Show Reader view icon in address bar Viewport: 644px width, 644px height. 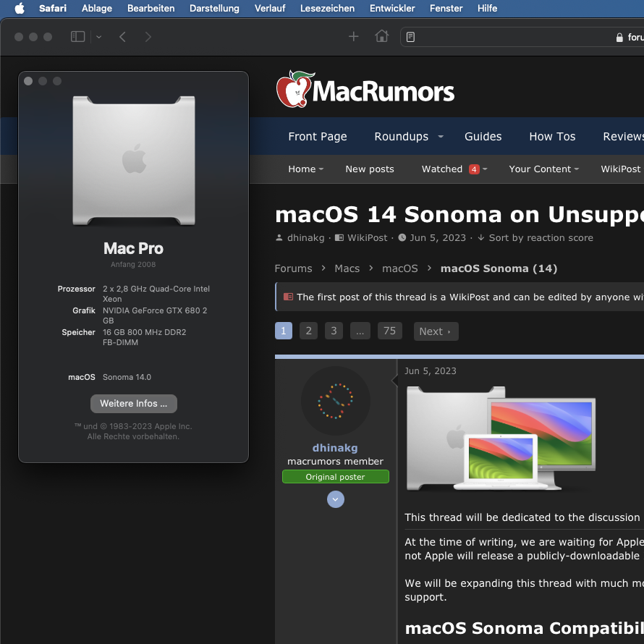coord(410,37)
